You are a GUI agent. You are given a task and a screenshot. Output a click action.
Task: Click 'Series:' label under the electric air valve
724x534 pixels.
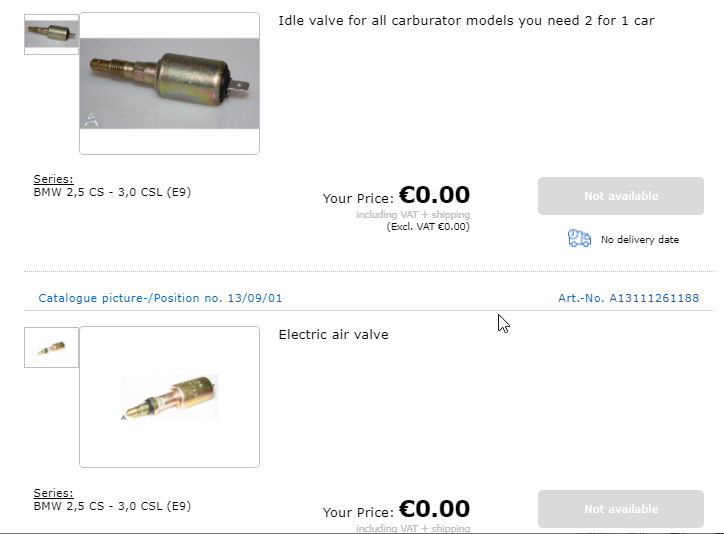[x=53, y=493]
